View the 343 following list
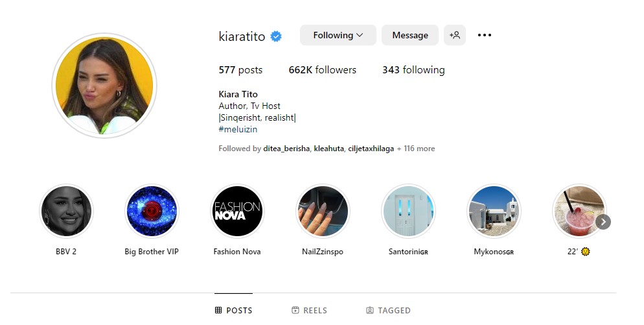Image resolution: width=644 pixels, height=325 pixels. click(413, 70)
